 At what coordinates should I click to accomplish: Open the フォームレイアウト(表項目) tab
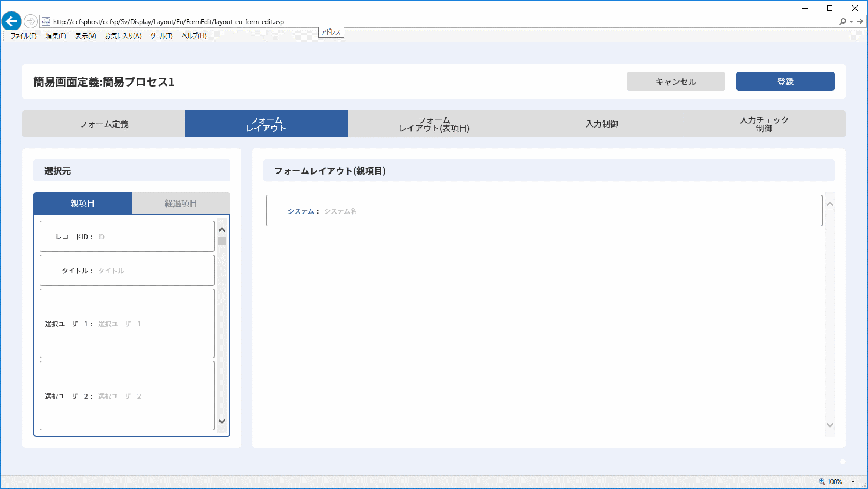(434, 124)
